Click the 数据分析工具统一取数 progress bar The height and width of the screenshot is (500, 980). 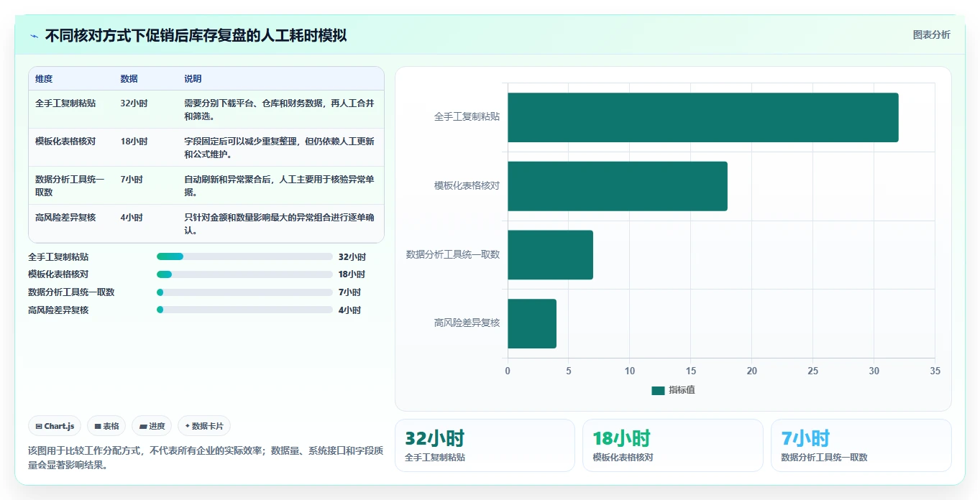(244, 292)
